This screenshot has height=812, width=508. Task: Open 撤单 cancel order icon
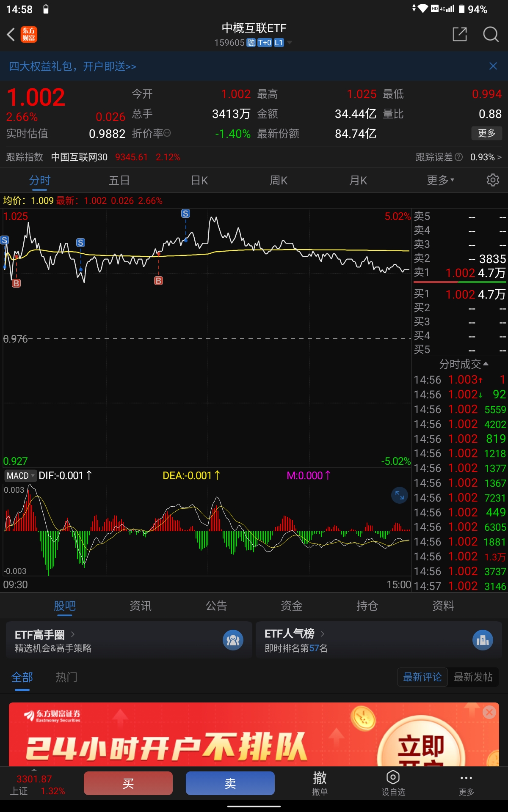pos(320,783)
